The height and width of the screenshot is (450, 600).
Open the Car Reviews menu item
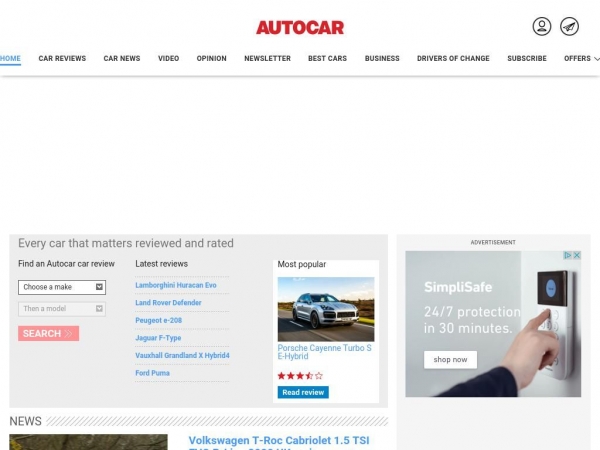coord(62,59)
